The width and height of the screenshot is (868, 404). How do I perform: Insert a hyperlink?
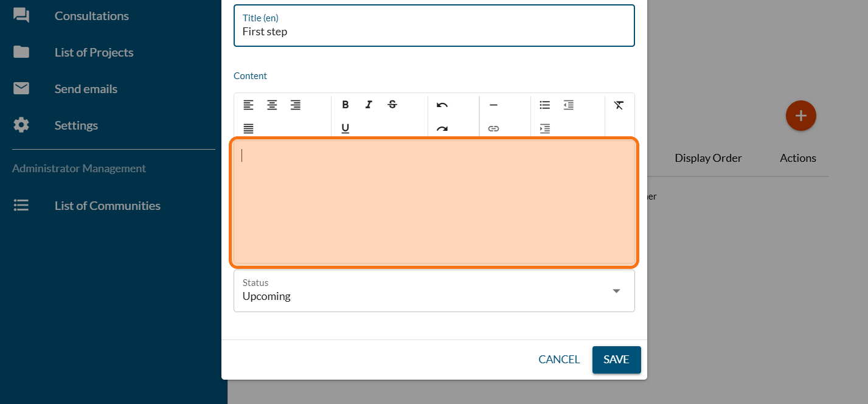[493, 128]
